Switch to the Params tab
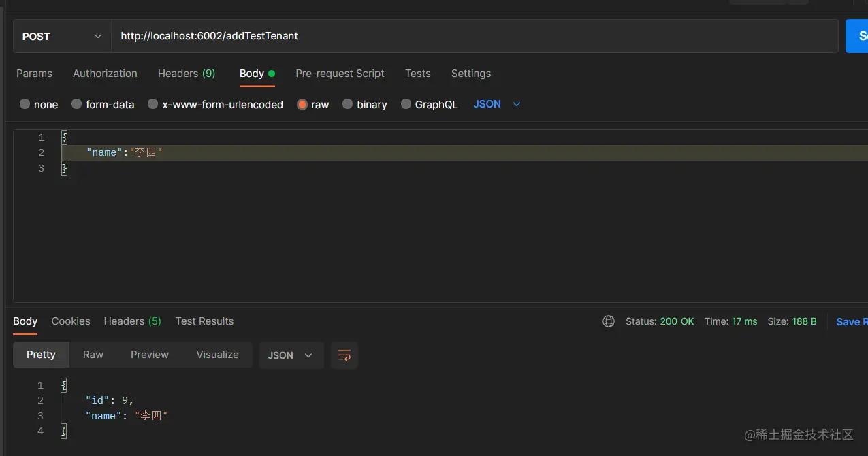 [34, 74]
